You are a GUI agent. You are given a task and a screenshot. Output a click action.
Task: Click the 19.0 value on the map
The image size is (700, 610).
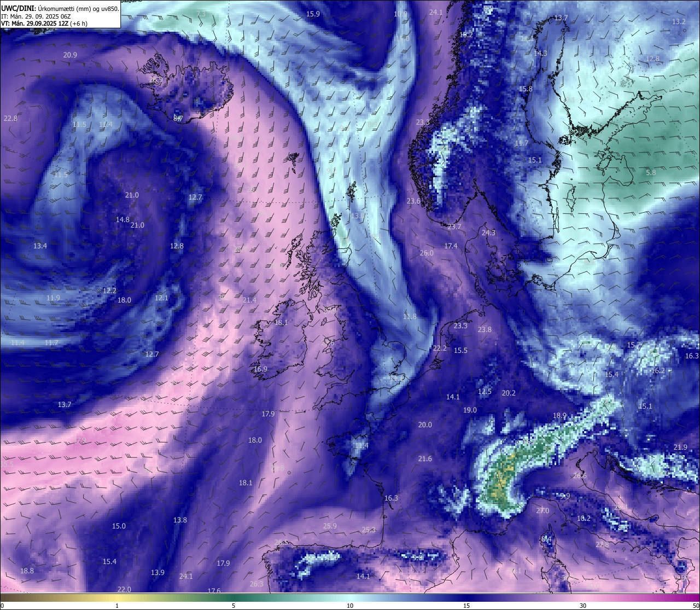470,410
